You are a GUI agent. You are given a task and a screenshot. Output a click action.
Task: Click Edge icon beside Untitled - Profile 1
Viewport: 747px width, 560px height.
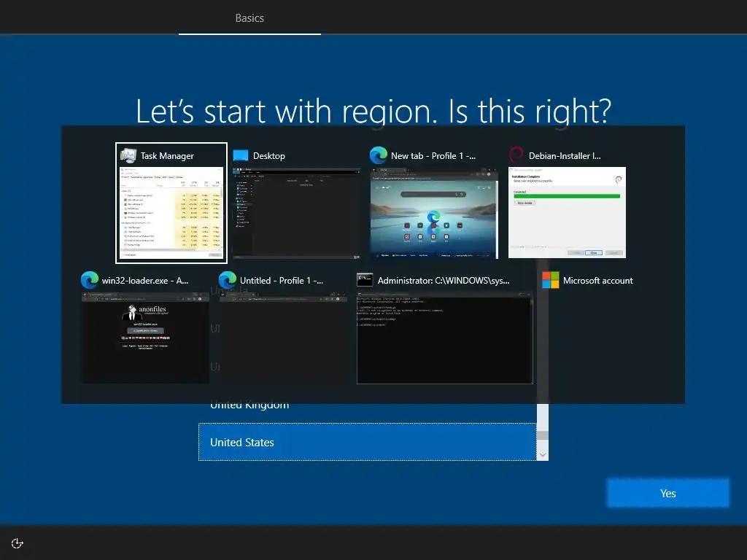[x=228, y=281]
